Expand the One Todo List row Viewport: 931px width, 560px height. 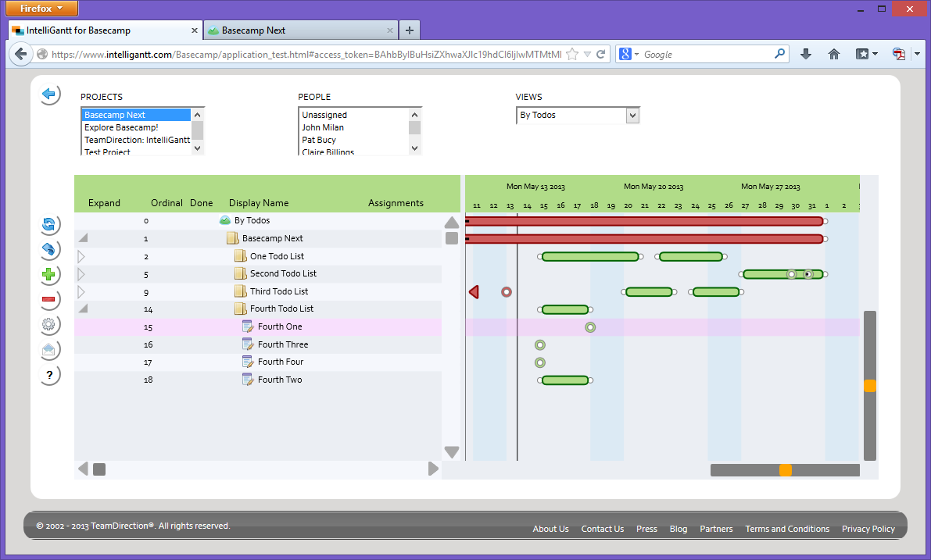[x=81, y=256]
